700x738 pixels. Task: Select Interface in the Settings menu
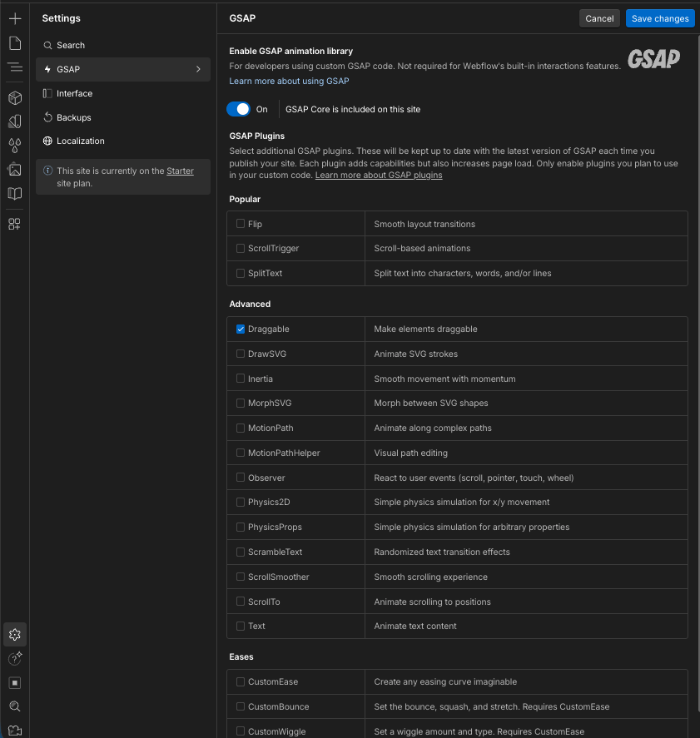tap(74, 94)
